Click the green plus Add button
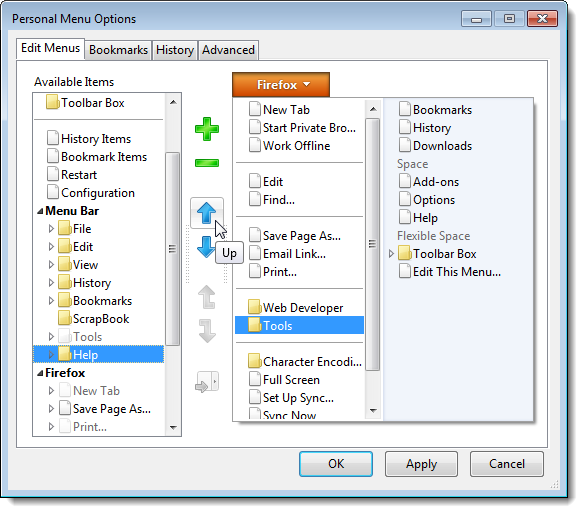This screenshot has width=583, height=513. 207,129
